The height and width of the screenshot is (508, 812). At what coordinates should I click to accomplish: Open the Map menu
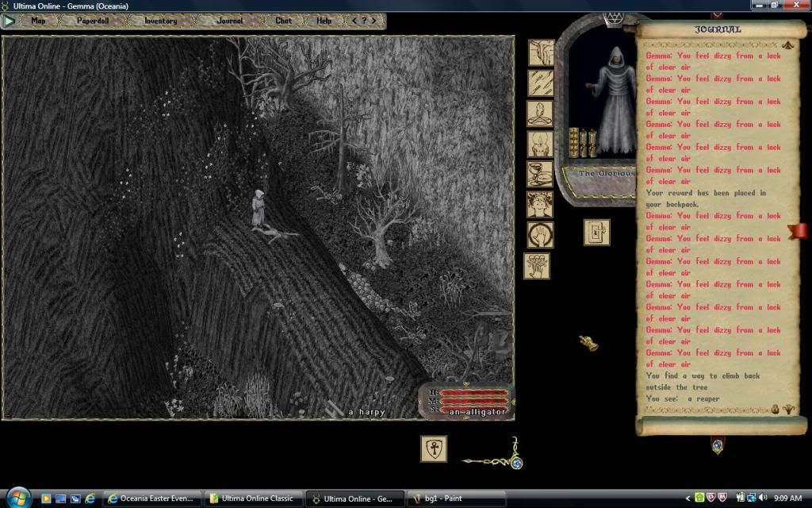[38, 21]
